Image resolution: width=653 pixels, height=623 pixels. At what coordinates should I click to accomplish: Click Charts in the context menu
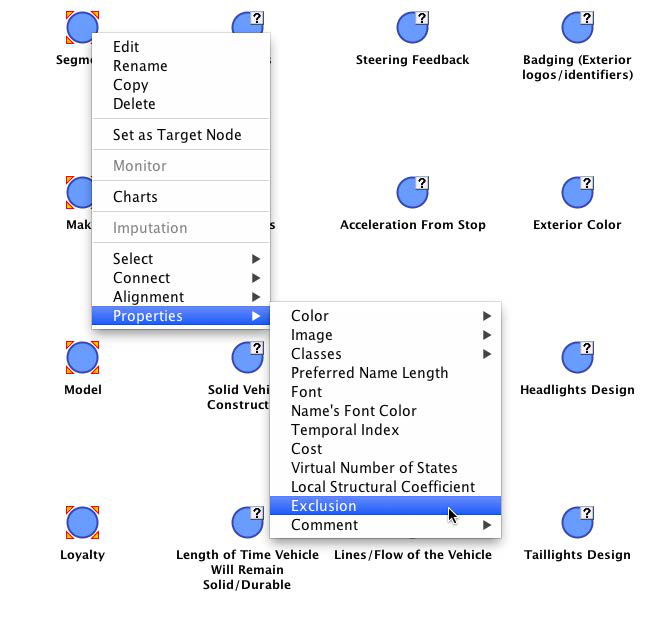tap(135, 197)
